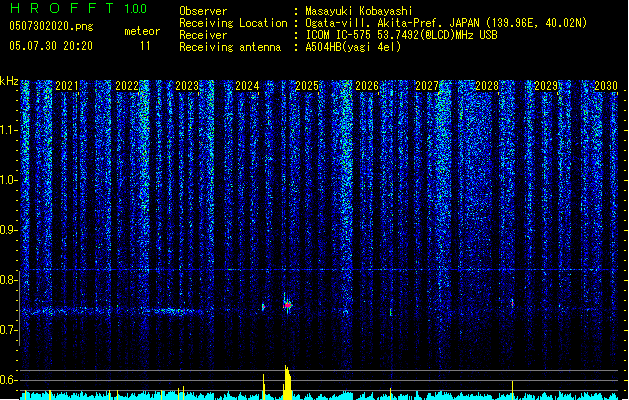This screenshot has width=629, height=400.
Task: Click the 2025 time axis marker
Action: pos(307,86)
